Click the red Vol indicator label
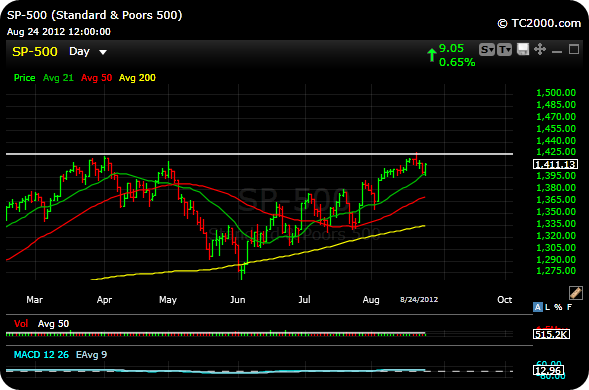 tap(21, 323)
